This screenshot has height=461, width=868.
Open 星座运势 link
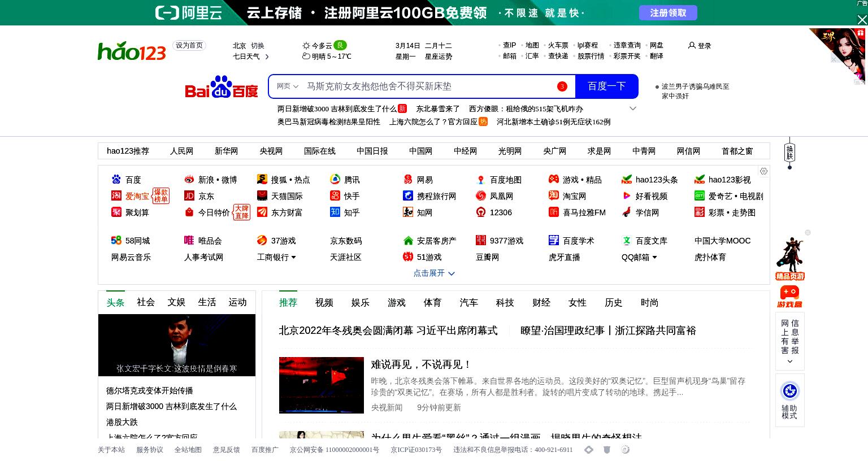438,56
